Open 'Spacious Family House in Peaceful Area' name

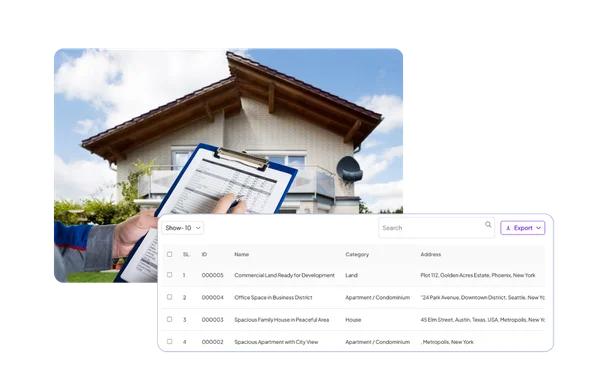point(282,320)
